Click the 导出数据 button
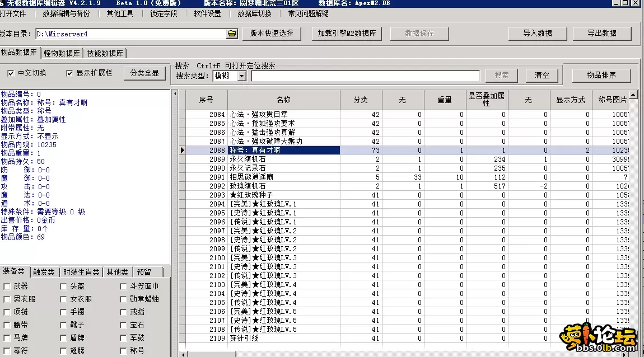Screen dimensions: 644x357 tap(602, 34)
